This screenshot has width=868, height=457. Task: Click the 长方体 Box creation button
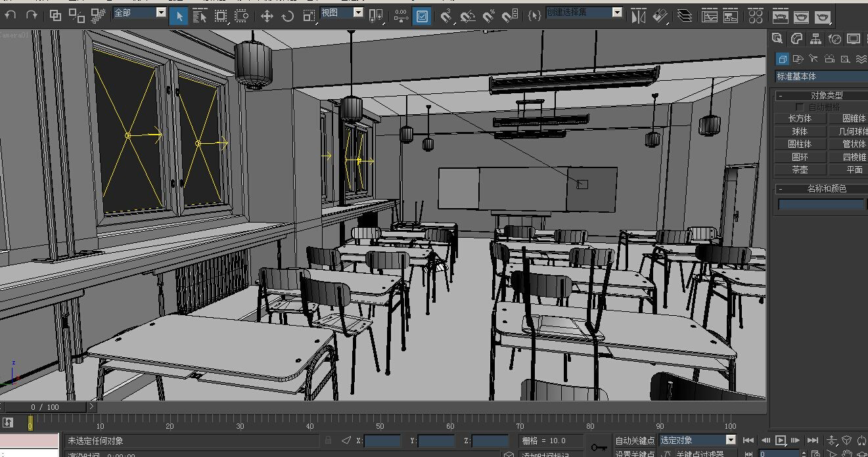click(800, 118)
